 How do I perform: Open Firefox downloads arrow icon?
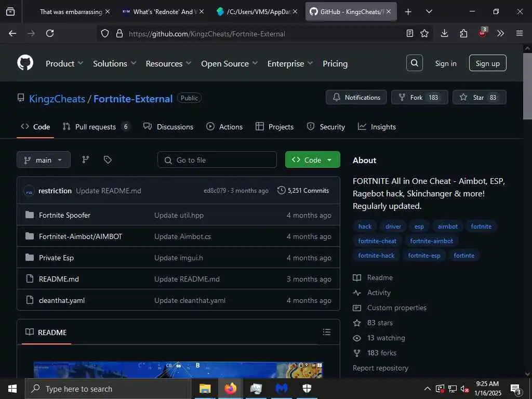[445, 33]
